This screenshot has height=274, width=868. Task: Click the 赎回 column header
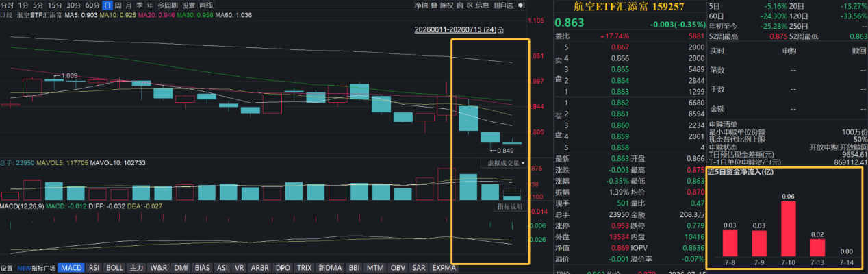pyautogui.click(x=859, y=51)
